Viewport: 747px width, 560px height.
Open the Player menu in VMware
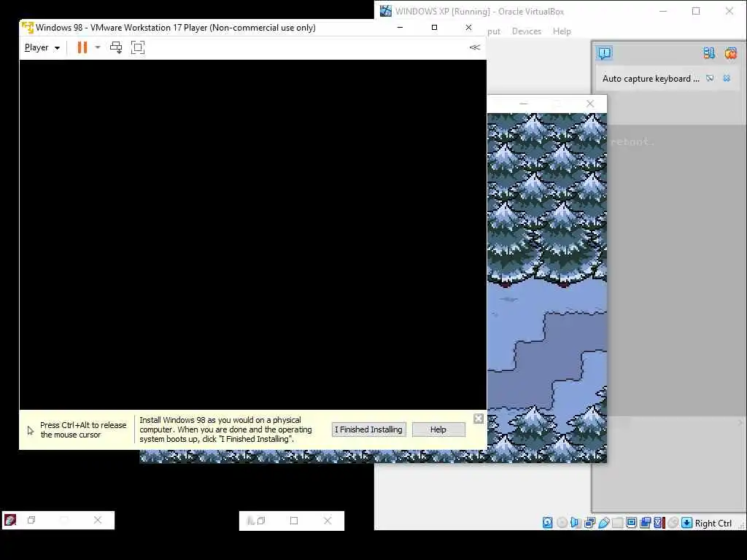[x=42, y=47]
